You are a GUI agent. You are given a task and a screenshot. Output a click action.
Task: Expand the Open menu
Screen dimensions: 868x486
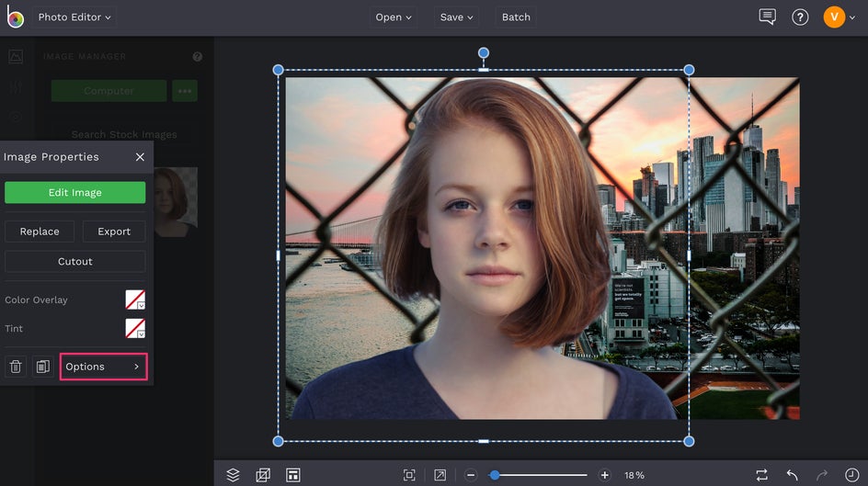tap(394, 17)
